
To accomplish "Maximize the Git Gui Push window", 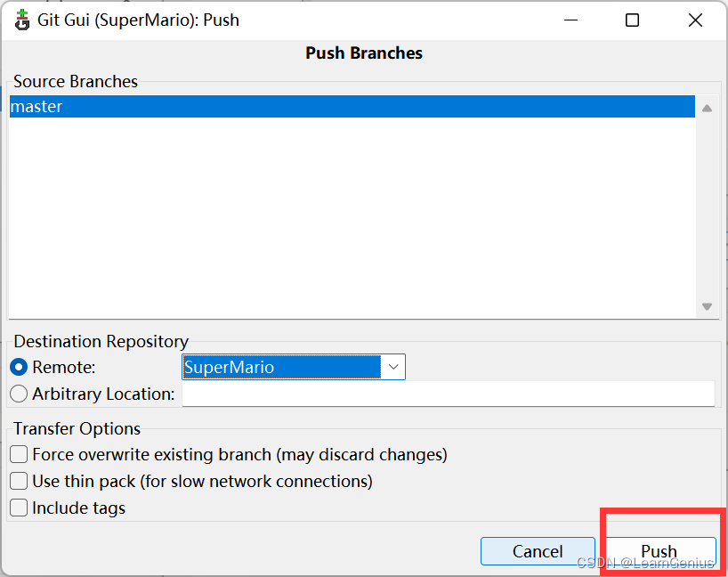I will (x=633, y=20).
